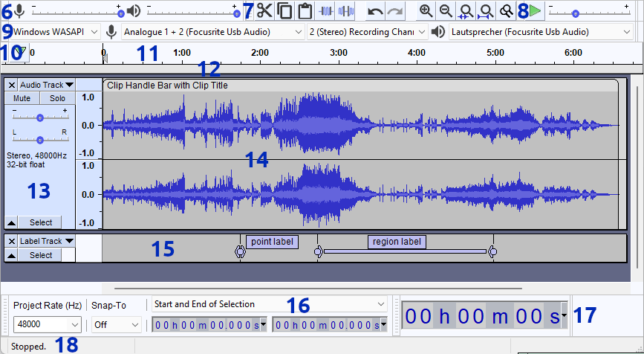The image size is (644, 354).
Task: Fit the selection to width with zoom icon
Action: coord(466,10)
